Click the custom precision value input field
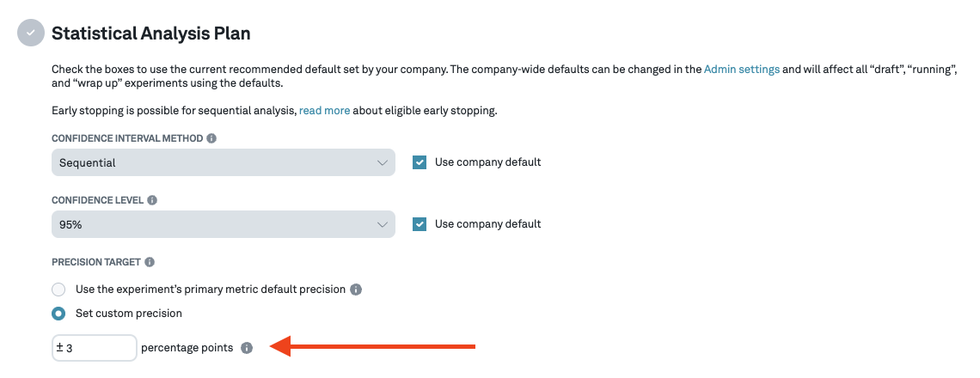Viewport: 980px width, 378px height. coord(98,348)
